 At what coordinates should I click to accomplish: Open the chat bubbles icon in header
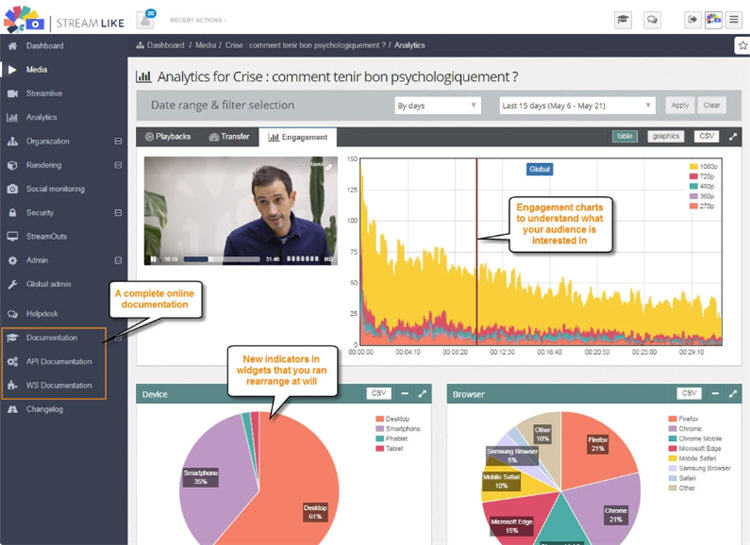tap(652, 20)
